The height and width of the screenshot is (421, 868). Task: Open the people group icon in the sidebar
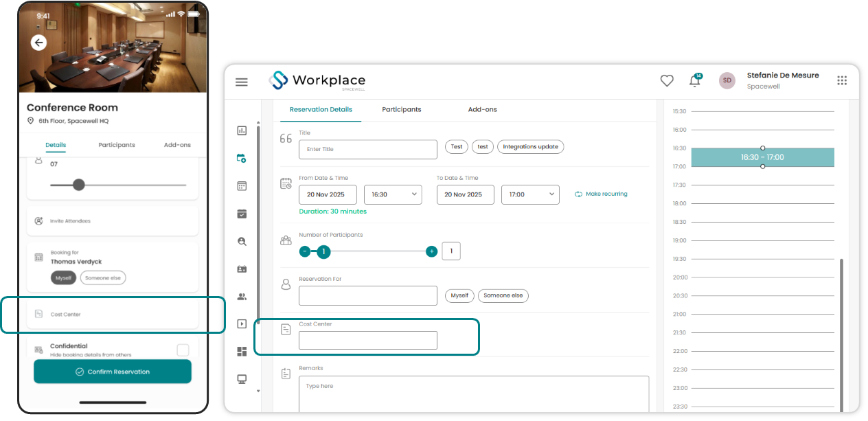pyautogui.click(x=242, y=297)
